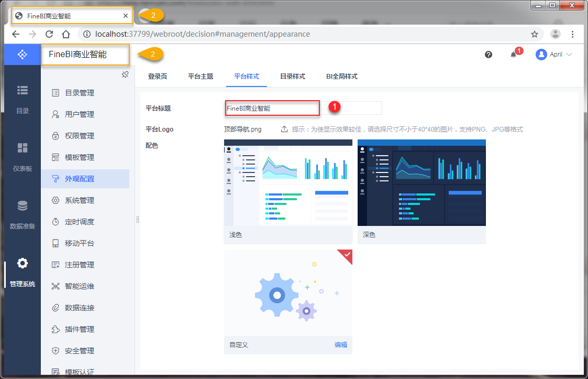Switch to the 平台样式 tab
Screen dimensions: 588x379
click(x=247, y=76)
